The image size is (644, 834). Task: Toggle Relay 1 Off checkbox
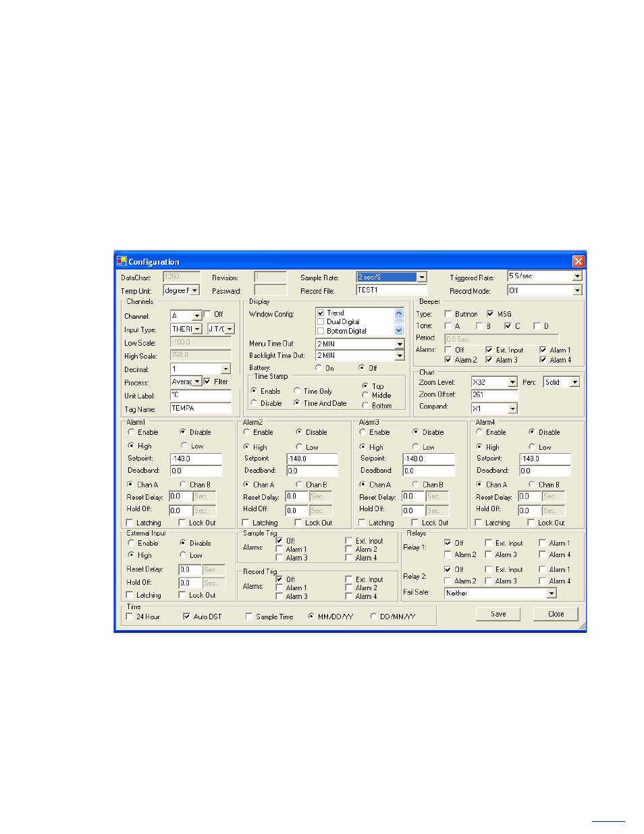[x=448, y=543]
